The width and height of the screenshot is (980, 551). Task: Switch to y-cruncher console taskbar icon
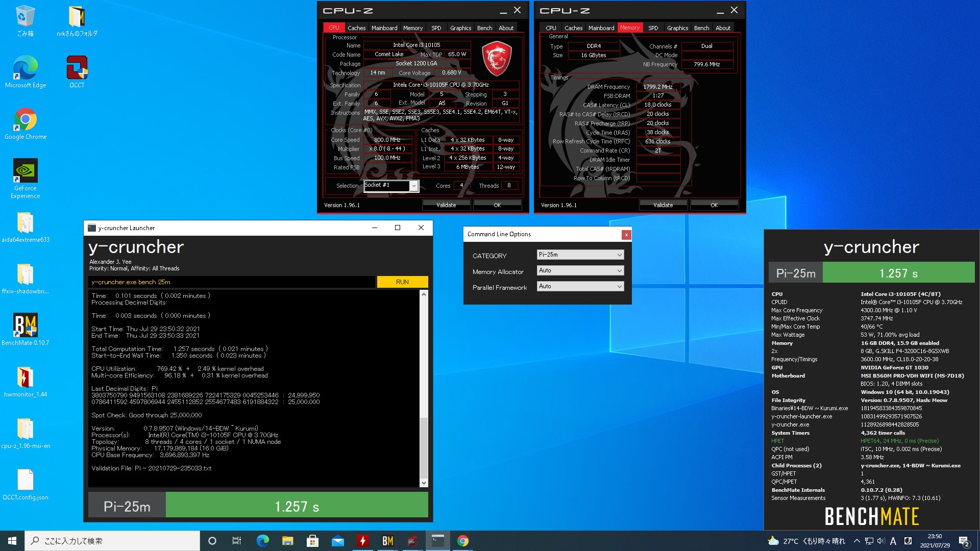437,541
